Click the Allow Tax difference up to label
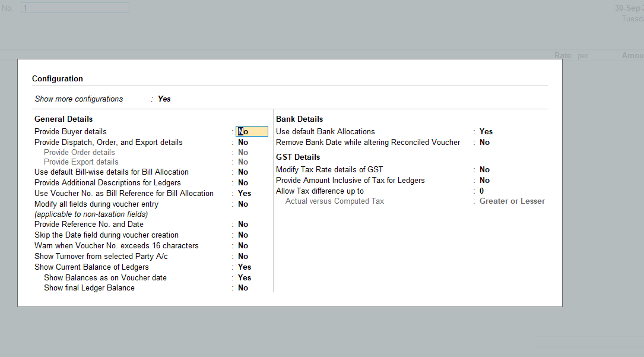This screenshot has height=357, width=644. (320, 191)
